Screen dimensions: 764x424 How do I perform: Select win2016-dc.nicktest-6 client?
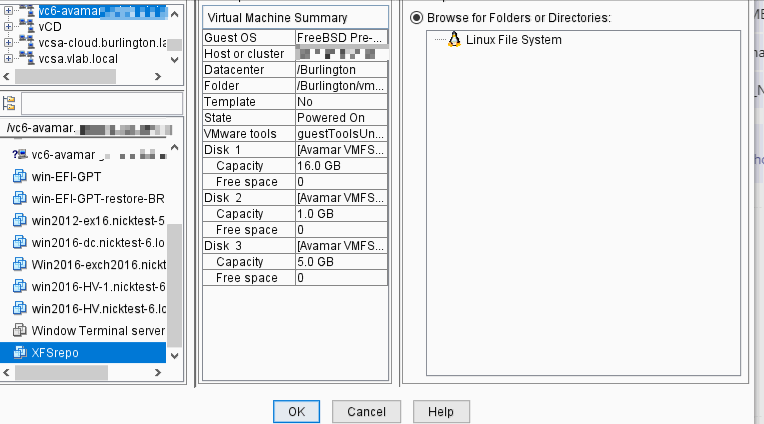(x=98, y=242)
